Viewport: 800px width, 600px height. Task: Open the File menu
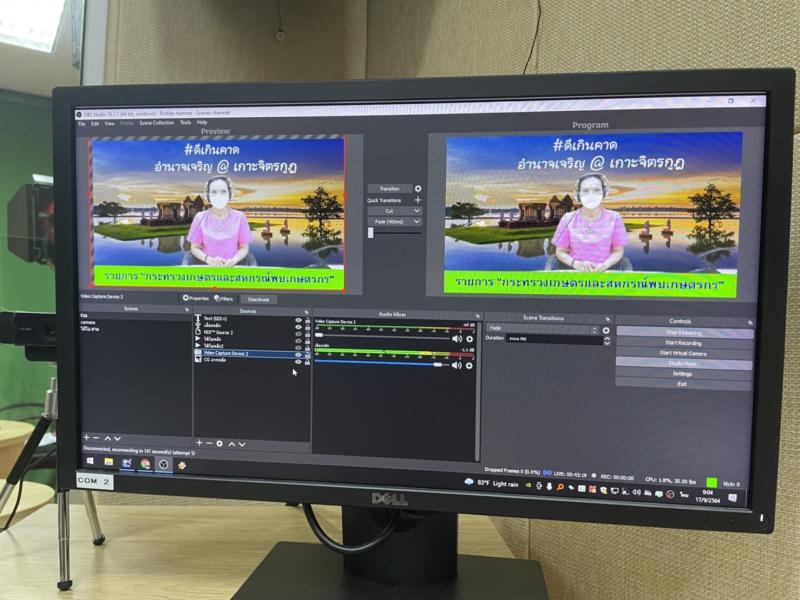click(82, 124)
